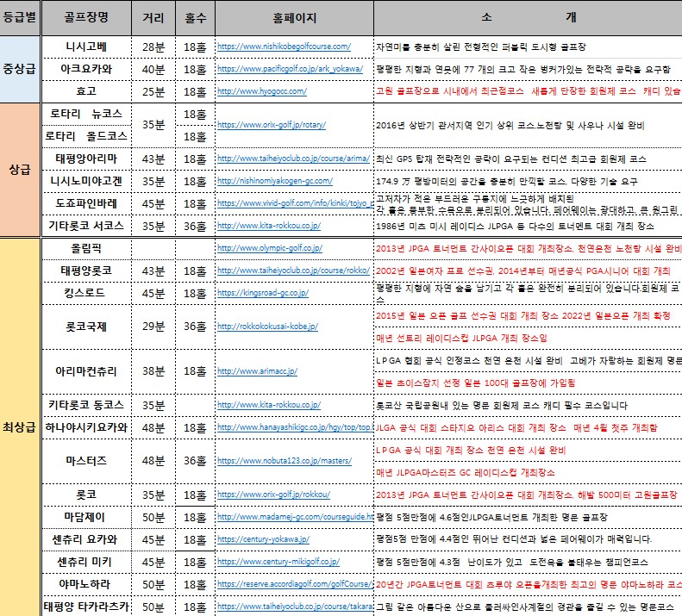Open the kingsroad-gc.co.jp link
The image size is (682, 616).
[x=263, y=293]
